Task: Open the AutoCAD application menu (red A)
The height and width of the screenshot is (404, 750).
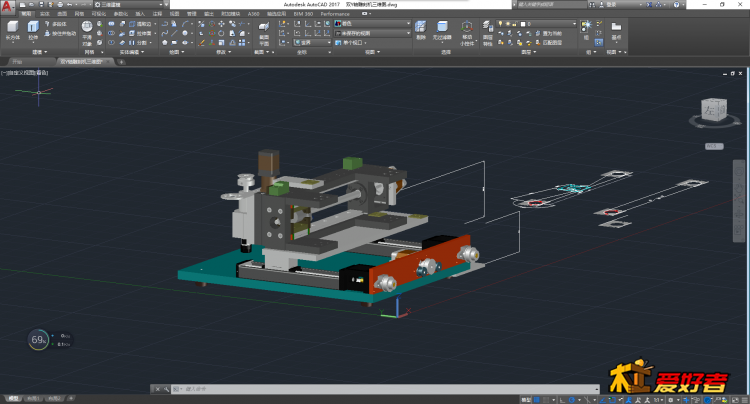Action: [7, 7]
